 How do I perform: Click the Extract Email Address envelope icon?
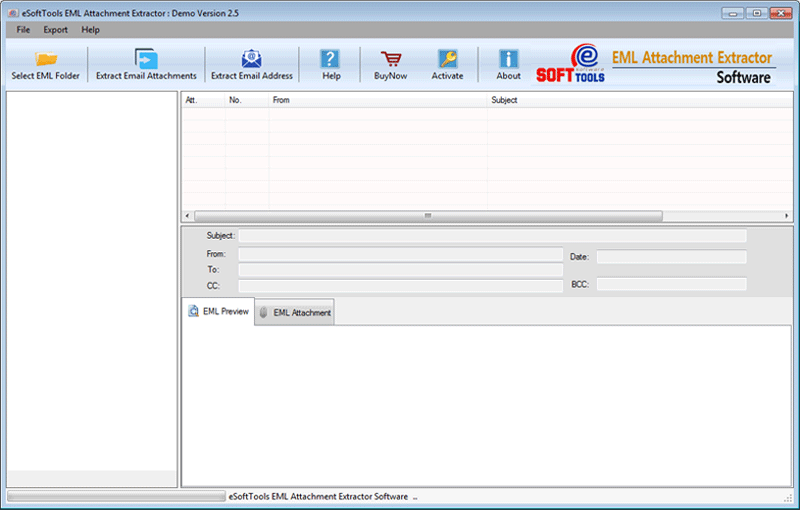point(252,59)
